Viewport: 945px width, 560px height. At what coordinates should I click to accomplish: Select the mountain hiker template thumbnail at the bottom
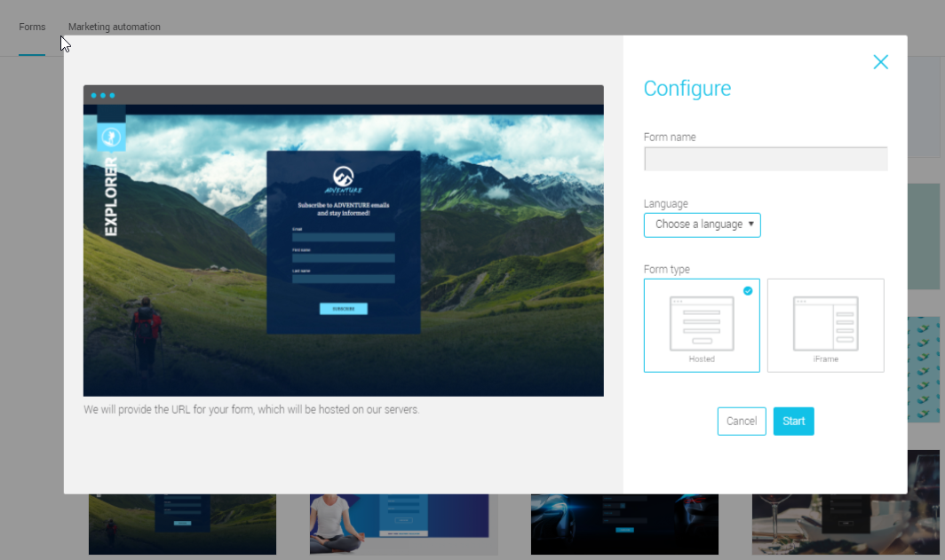coord(182,524)
